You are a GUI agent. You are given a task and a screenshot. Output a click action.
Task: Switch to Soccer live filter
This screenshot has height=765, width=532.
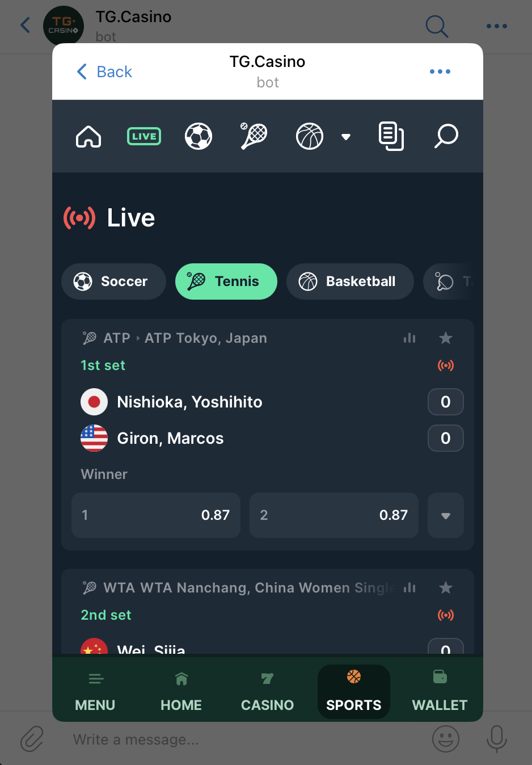(113, 281)
